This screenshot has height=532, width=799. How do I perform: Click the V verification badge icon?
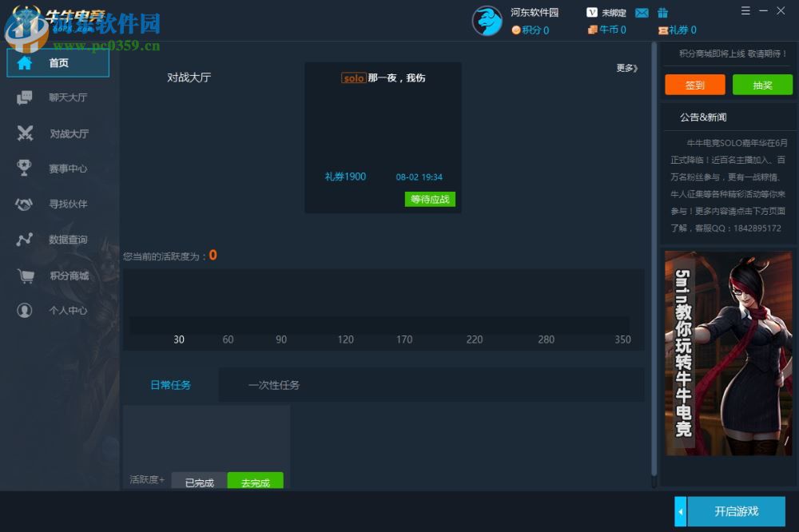tap(591, 12)
